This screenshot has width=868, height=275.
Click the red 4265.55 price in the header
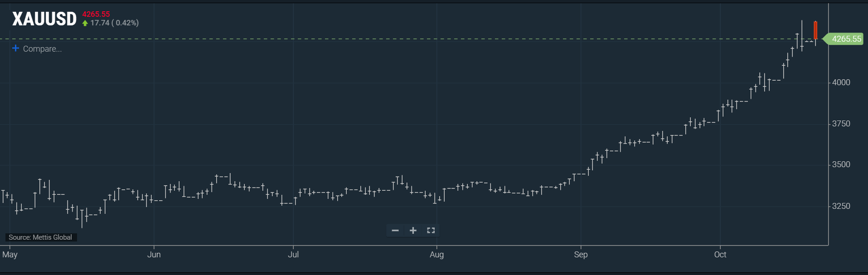click(x=96, y=14)
